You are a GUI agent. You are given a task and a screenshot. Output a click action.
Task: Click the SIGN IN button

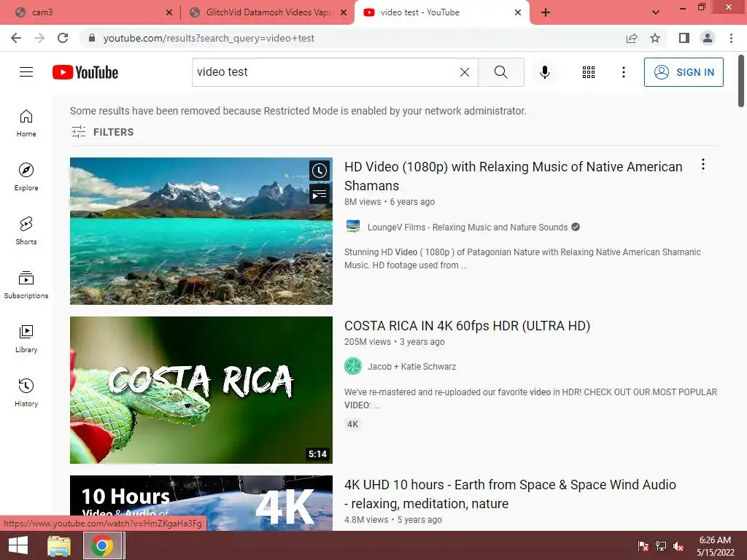pyautogui.click(x=683, y=72)
